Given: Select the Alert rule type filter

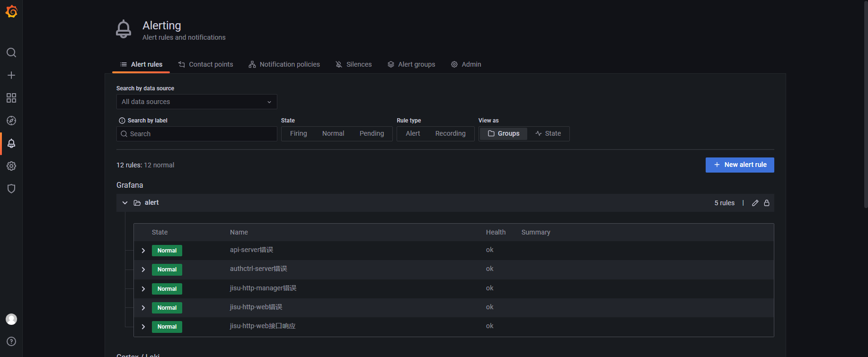Looking at the screenshot, I should pyautogui.click(x=413, y=134).
